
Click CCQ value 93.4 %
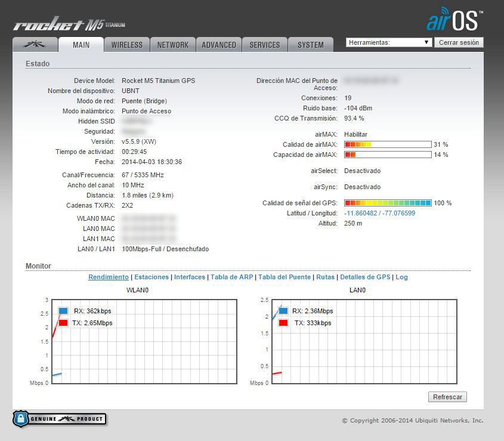(354, 118)
